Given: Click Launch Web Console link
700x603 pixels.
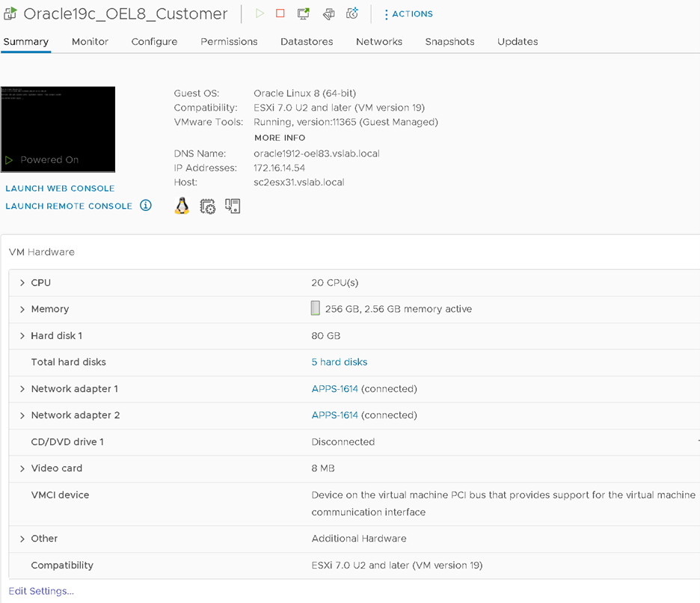Looking at the screenshot, I should (x=60, y=189).
